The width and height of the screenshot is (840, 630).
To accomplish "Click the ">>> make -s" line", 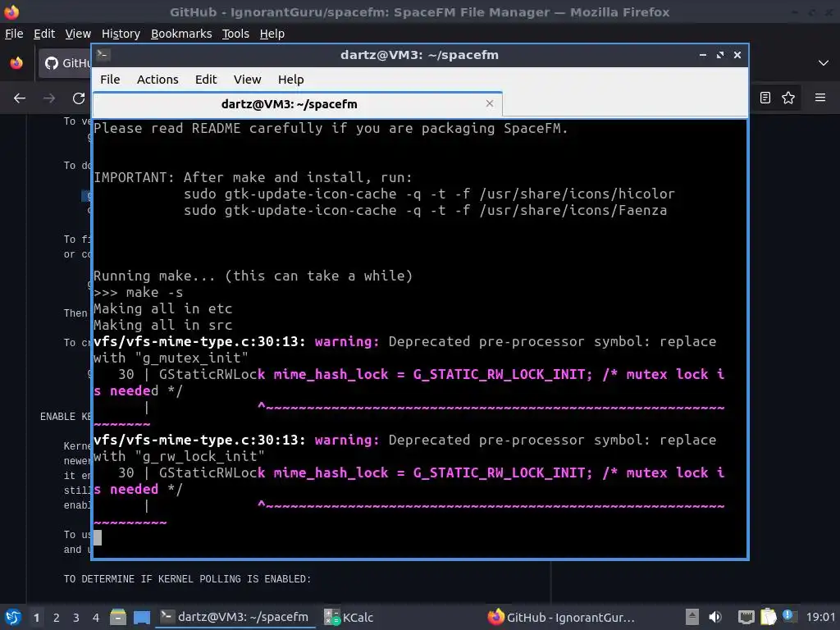I will [x=138, y=293].
